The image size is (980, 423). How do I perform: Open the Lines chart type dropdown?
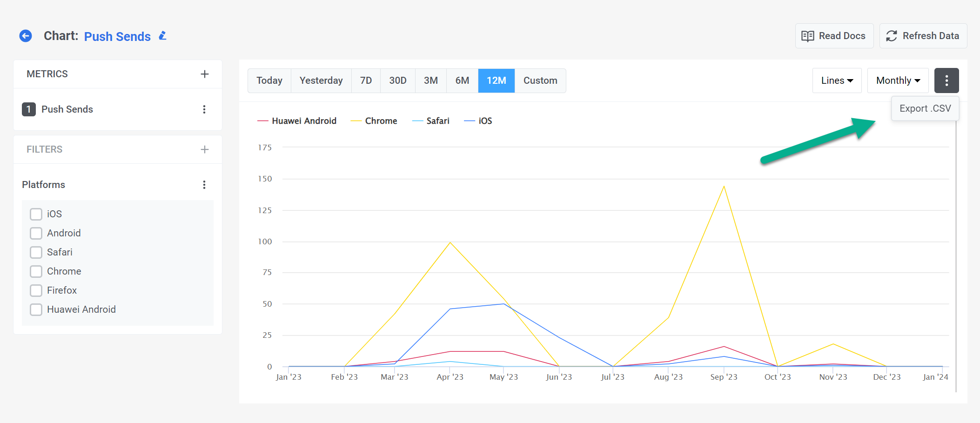[x=837, y=81]
